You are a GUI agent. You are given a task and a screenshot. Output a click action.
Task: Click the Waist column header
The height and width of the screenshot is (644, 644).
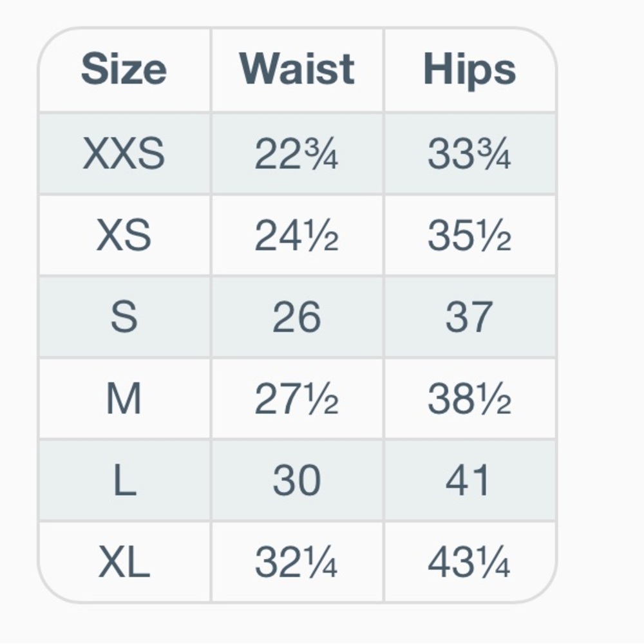click(297, 70)
